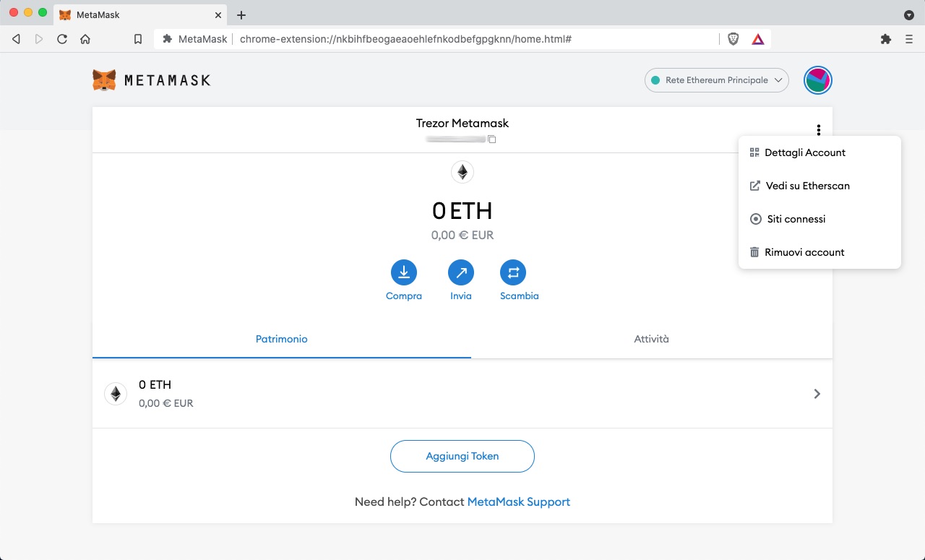Click the 0,00 € EUR value under balance
The width and height of the screenshot is (925, 560).
462,235
